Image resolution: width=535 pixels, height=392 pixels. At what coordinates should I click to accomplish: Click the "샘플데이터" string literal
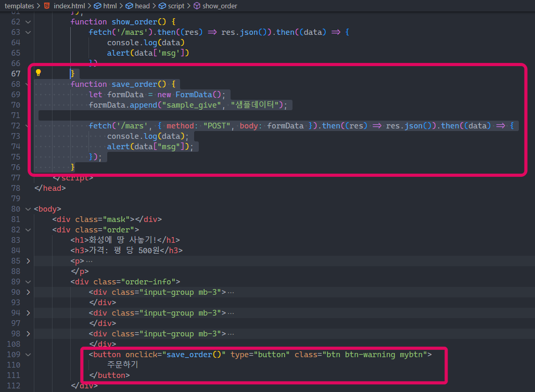254,104
